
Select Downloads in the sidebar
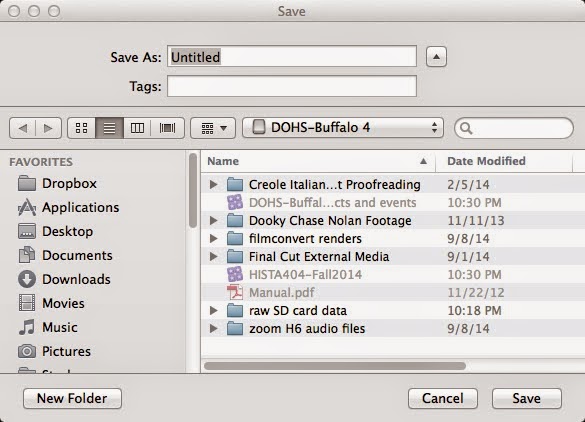click(64, 279)
